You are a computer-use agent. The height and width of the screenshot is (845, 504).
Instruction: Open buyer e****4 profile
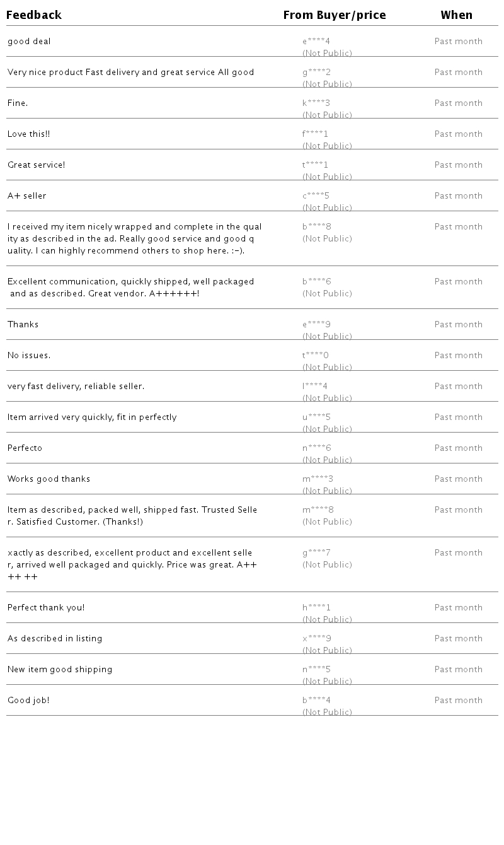coord(316,42)
